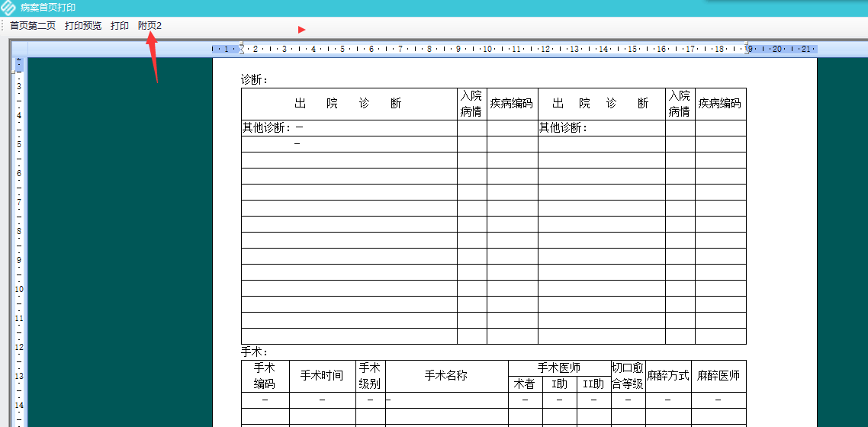The height and width of the screenshot is (427, 868).
Task: Click the right 入院病情 header cell
Action: pyautogui.click(x=680, y=104)
